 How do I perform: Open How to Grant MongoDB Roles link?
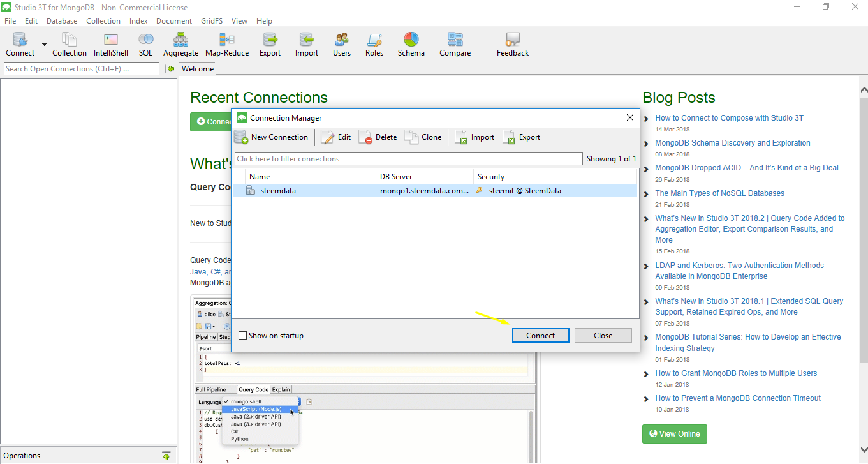point(736,373)
